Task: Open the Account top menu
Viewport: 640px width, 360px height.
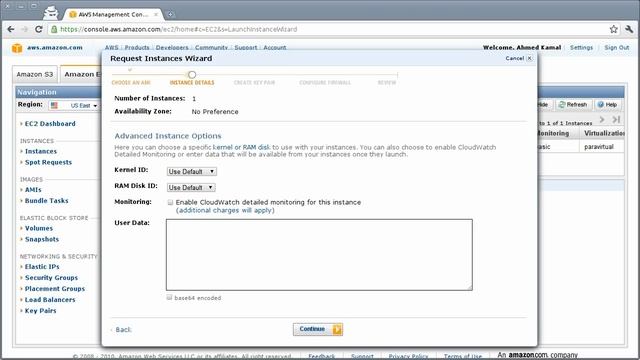Action: pyautogui.click(x=275, y=48)
